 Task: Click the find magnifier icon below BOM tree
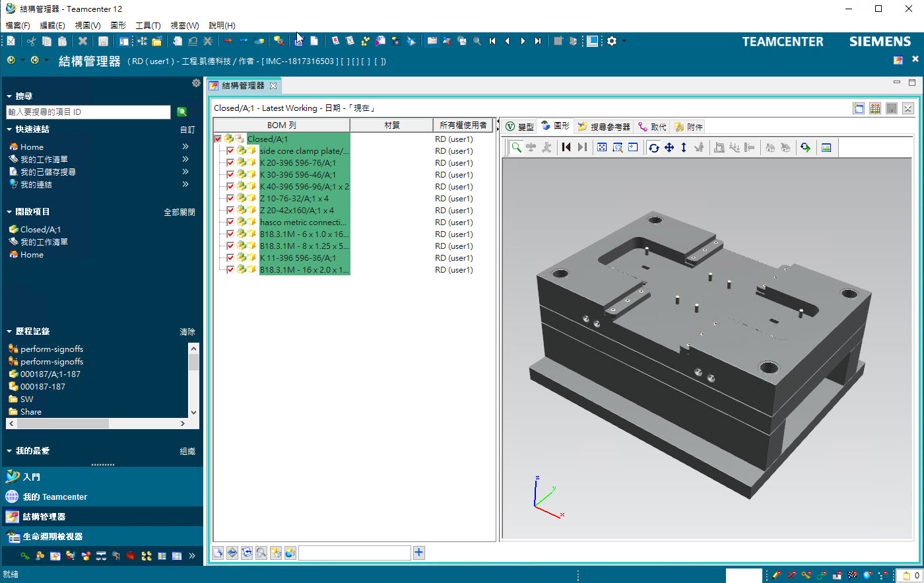[x=261, y=553]
